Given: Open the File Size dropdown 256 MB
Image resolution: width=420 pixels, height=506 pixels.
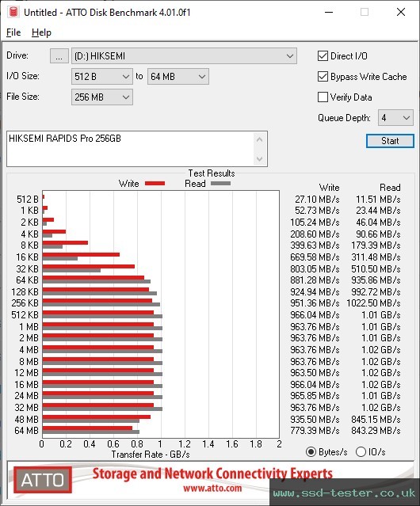Looking at the screenshot, I should click(101, 97).
